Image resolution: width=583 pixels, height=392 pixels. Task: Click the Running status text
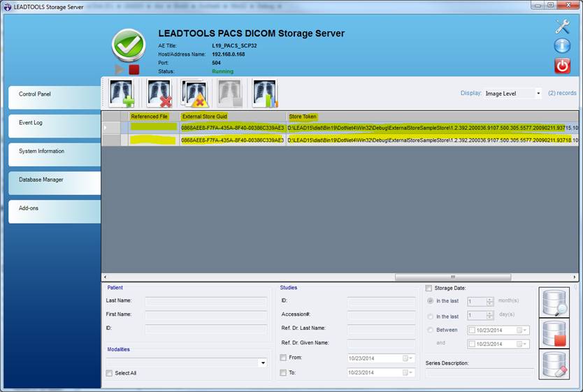pyautogui.click(x=223, y=71)
